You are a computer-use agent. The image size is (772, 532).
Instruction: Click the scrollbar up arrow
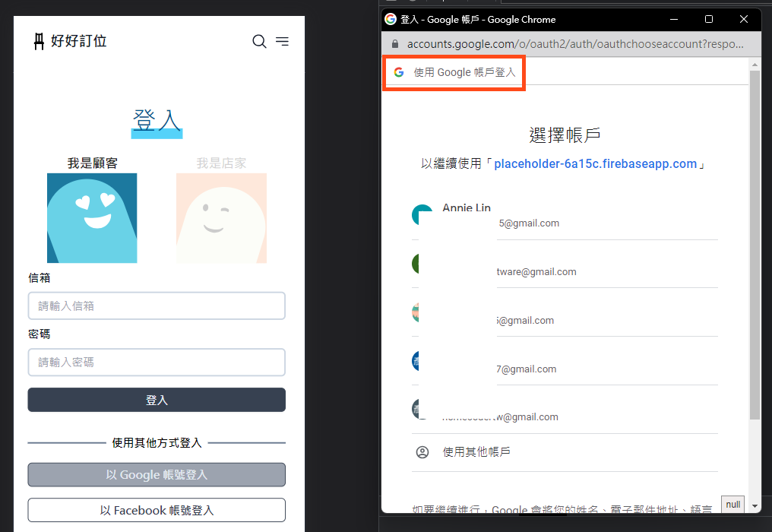(x=755, y=65)
